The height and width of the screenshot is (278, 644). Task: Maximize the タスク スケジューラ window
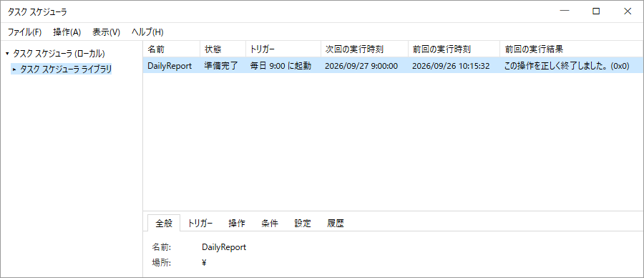(x=596, y=11)
